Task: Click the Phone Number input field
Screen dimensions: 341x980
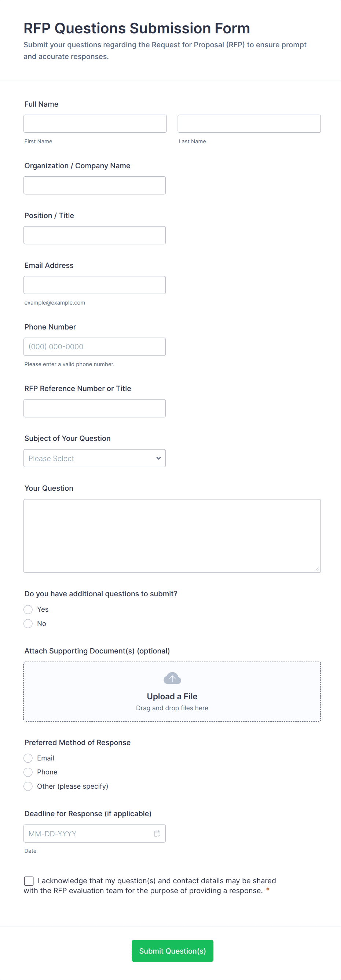Action: tap(94, 347)
